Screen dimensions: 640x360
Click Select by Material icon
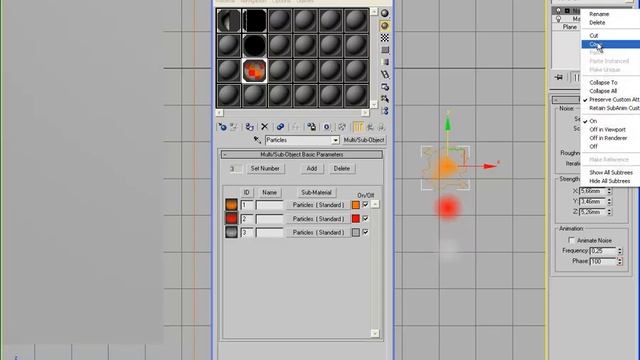click(384, 99)
